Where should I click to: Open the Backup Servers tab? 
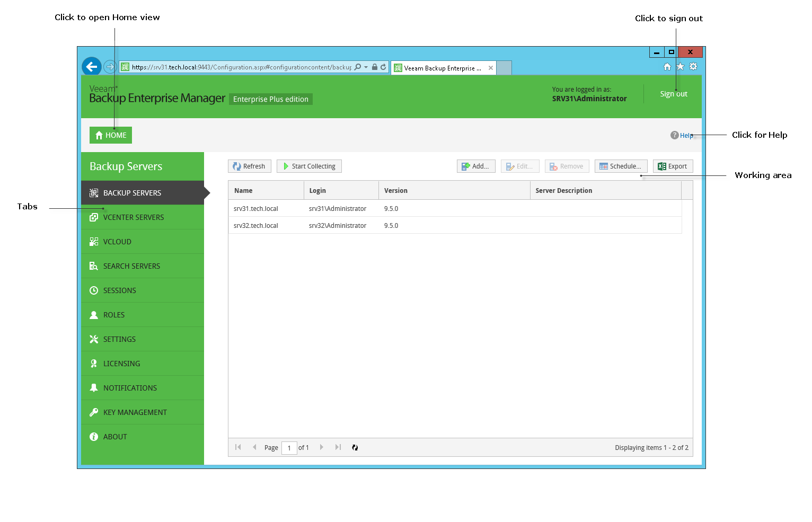pyautogui.click(x=143, y=193)
